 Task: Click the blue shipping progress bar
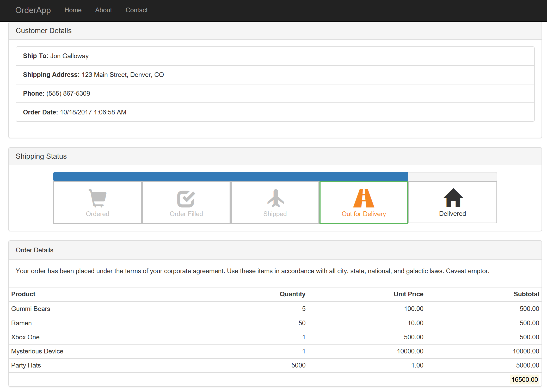[x=230, y=176]
